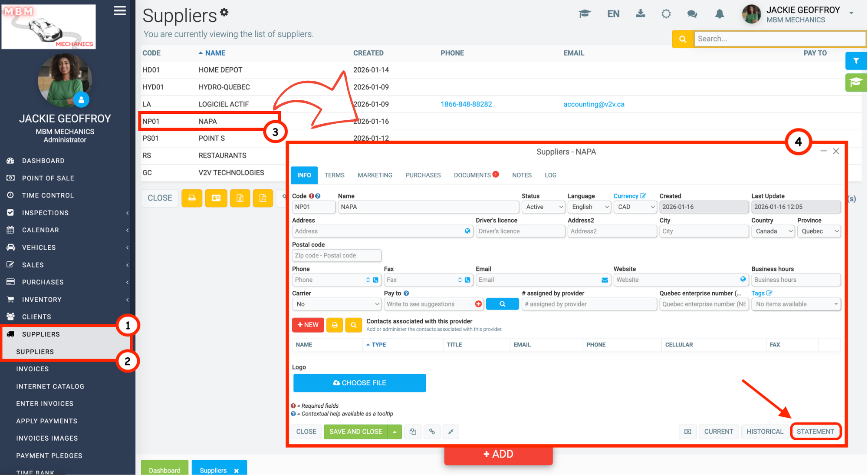868x475 pixels.
Task: Toggle the hamburger sidebar menu
Action: [120, 11]
